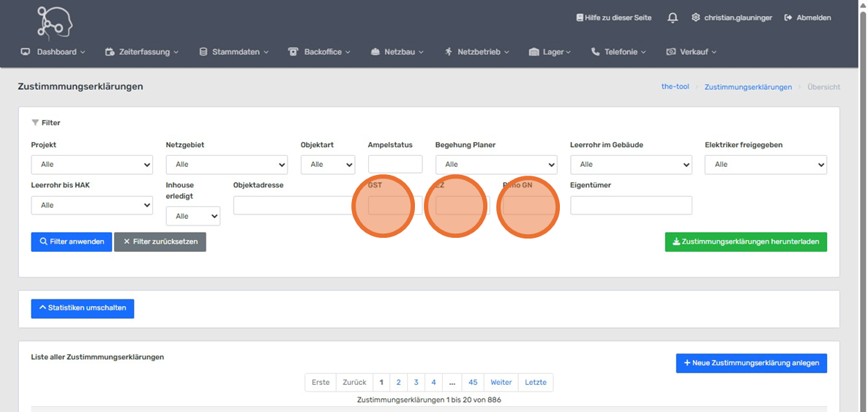Click the Dashboard monitor icon

(x=26, y=52)
